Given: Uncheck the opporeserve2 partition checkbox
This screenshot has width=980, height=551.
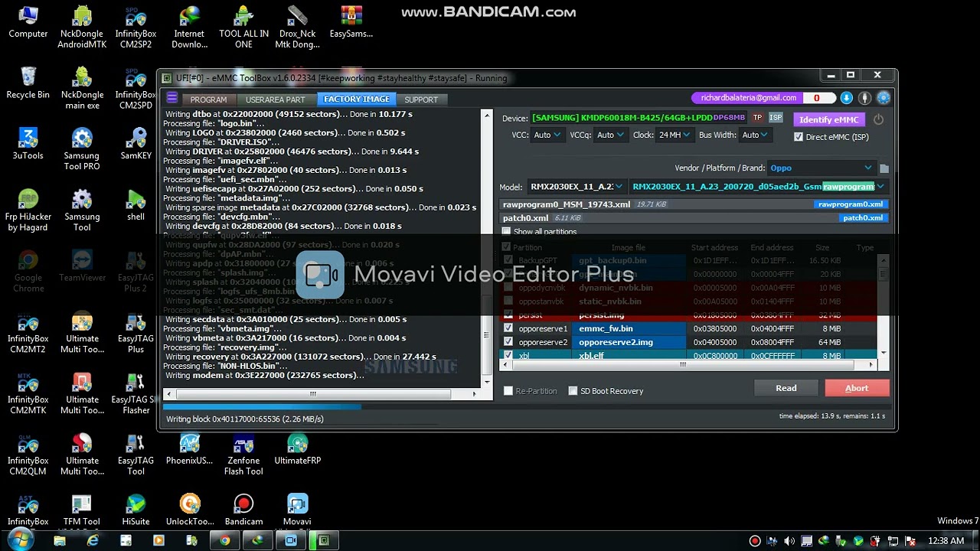Looking at the screenshot, I should coord(508,342).
